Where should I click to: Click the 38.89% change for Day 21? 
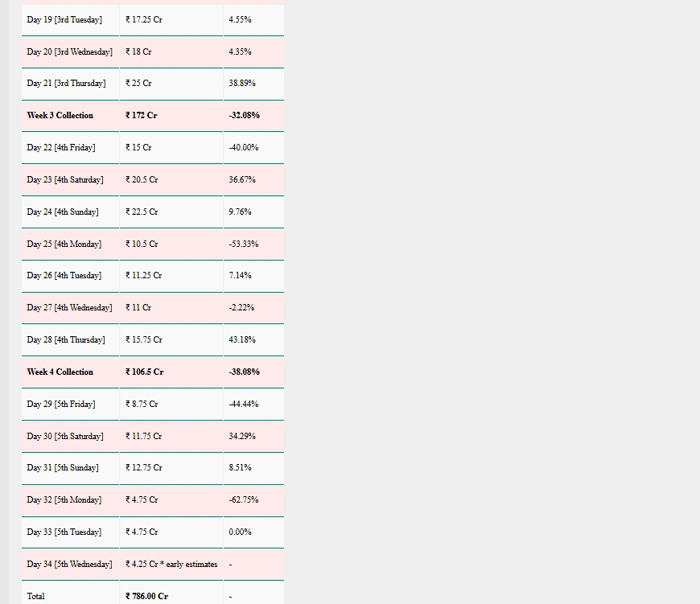click(242, 84)
